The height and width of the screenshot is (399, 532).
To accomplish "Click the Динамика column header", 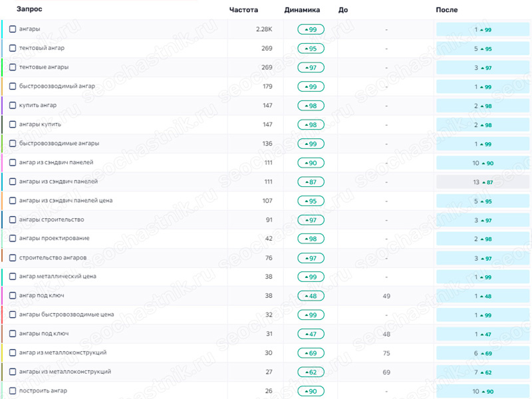I will (x=302, y=10).
